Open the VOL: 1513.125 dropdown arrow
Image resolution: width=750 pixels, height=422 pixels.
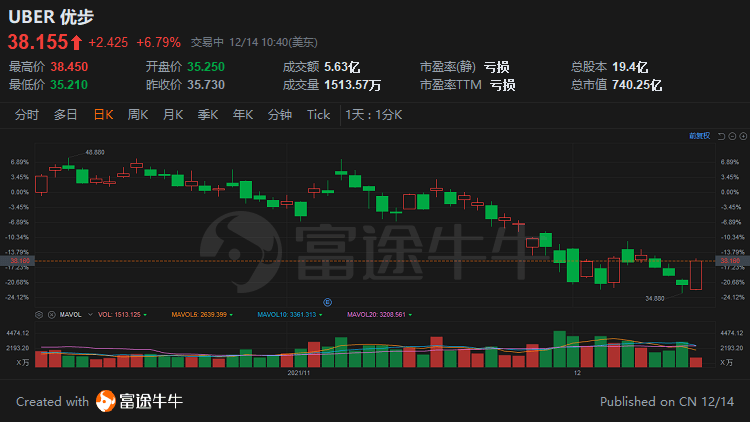pyautogui.click(x=145, y=315)
